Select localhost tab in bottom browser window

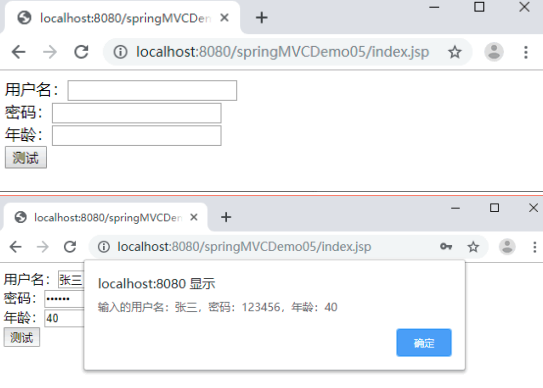(x=106, y=217)
